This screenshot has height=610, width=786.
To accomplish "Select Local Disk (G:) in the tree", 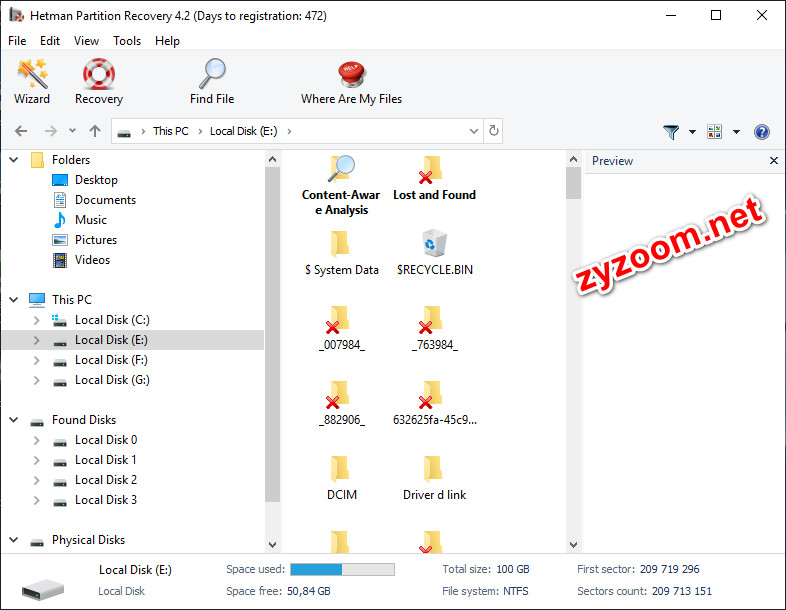I will coord(112,380).
